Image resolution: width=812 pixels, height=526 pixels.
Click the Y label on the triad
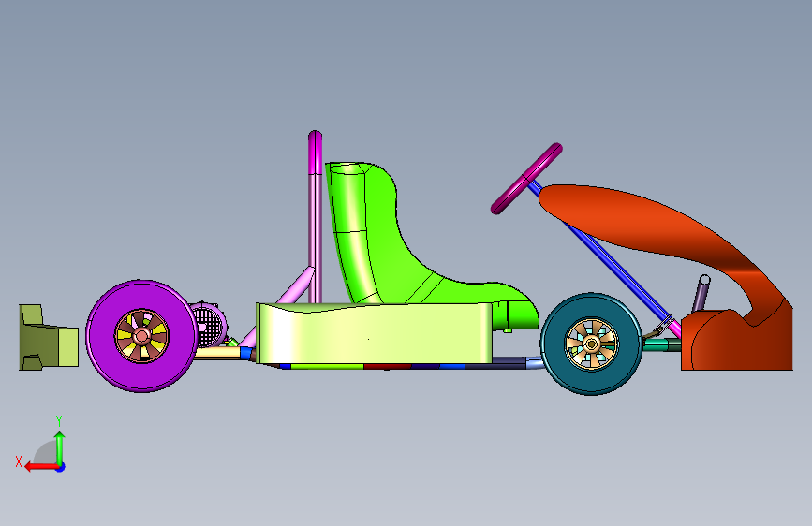click(59, 421)
